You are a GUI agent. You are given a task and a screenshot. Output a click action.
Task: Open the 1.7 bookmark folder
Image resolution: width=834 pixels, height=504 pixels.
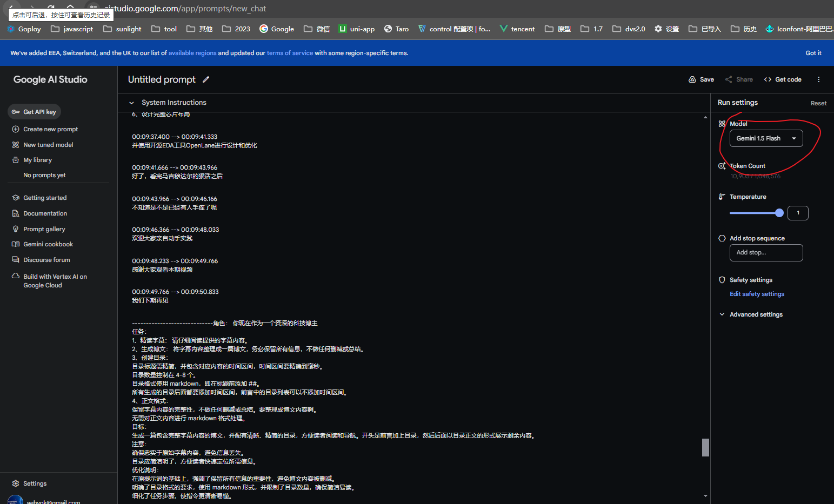(x=591, y=29)
